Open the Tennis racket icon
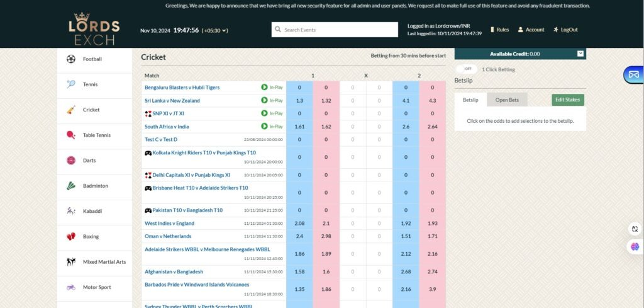644x308 pixels. pos(71,84)
